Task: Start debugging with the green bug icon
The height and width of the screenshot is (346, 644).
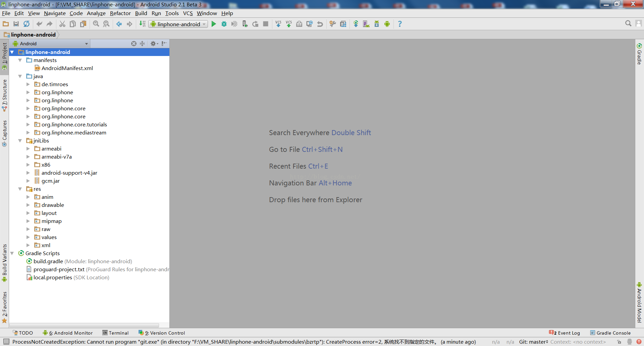Action: click(224, 24)
